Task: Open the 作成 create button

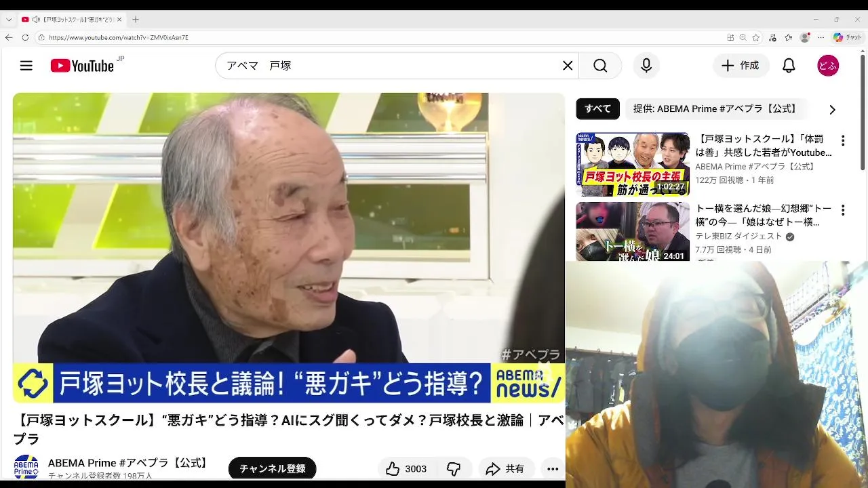Action: pos(741,66)
